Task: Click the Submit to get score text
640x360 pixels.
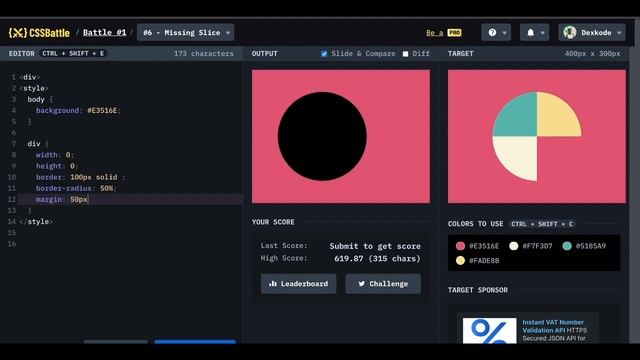Action: 375,246
